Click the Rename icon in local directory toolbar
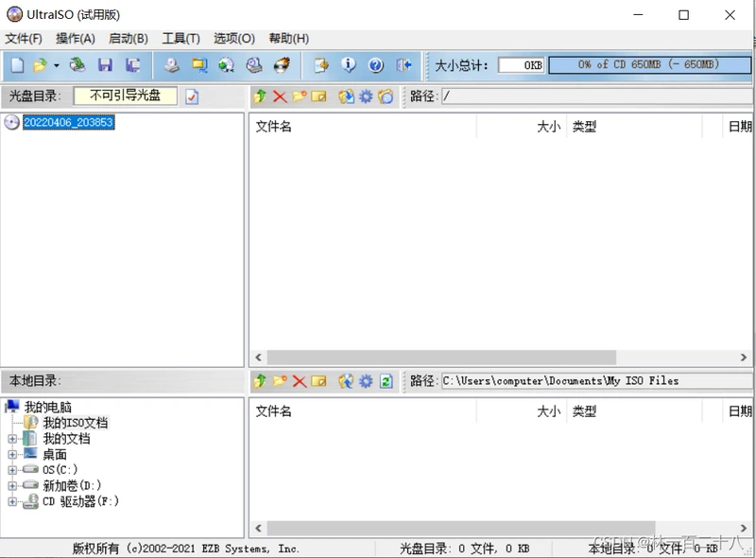 [318, 381]
